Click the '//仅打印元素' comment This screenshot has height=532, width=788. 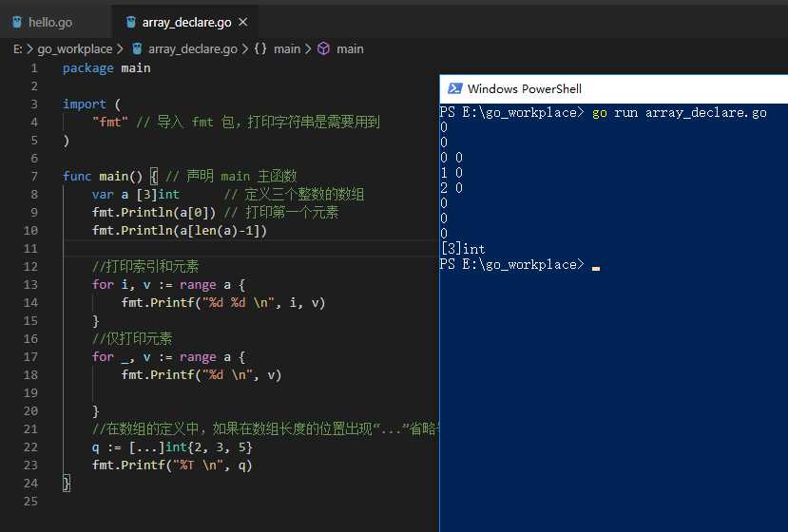click(x=132, y=338)
